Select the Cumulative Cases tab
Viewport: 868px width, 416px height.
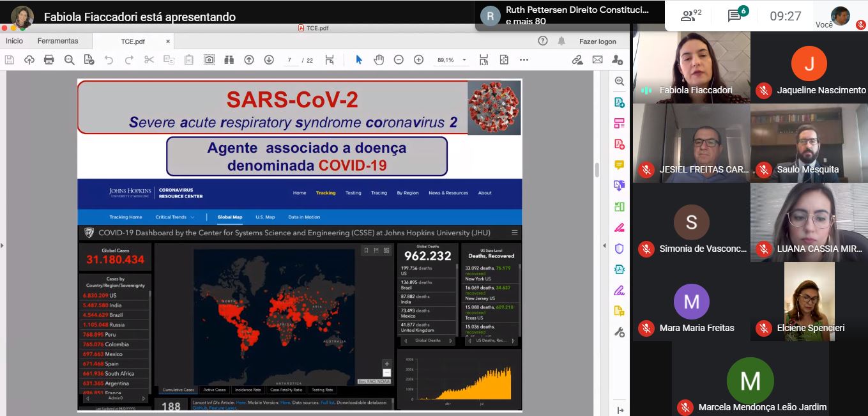[x=178, y=390]
